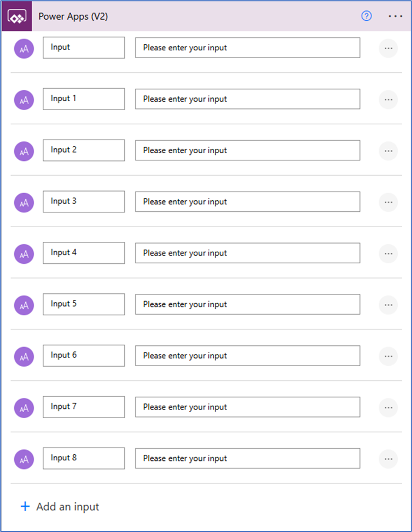The width and height of the screenshot is (412, 532).
Task: Click the Power Apps (V2) connector icon
Action: (x=17, y=16)
